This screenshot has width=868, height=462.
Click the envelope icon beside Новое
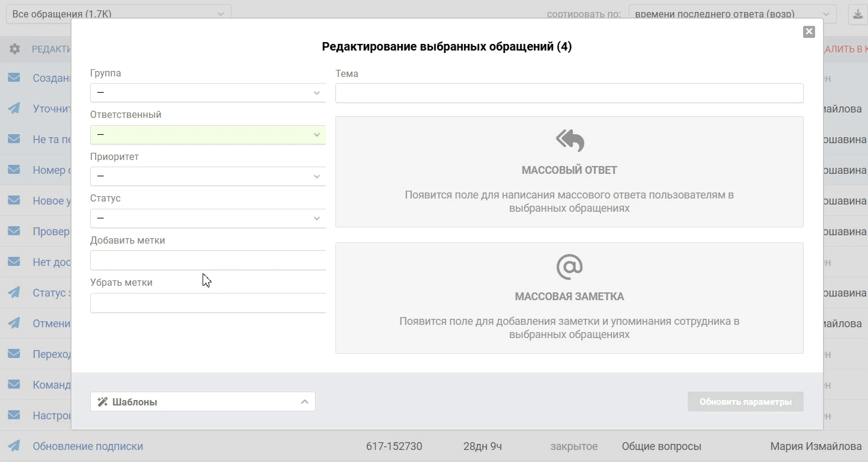[14, 200]
